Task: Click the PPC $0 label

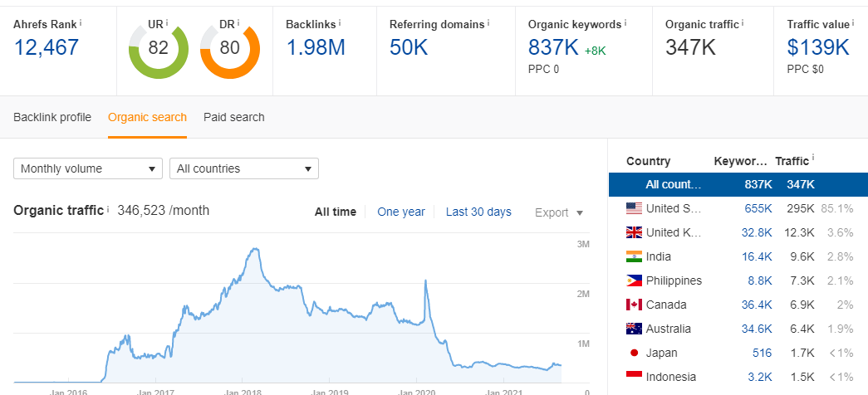Action: click(x=806, y=70)
